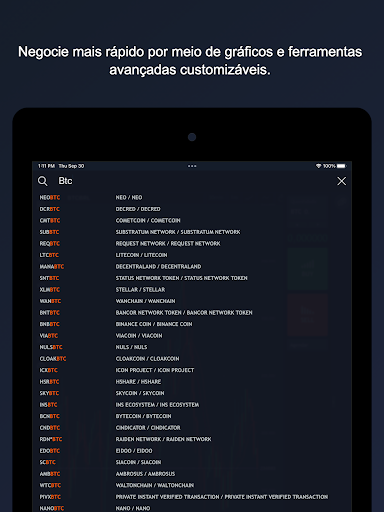Image resolution: width=384 pixels, height=512 pixels.
Task: Select the DCRBTC result
Action: point(49,209)
